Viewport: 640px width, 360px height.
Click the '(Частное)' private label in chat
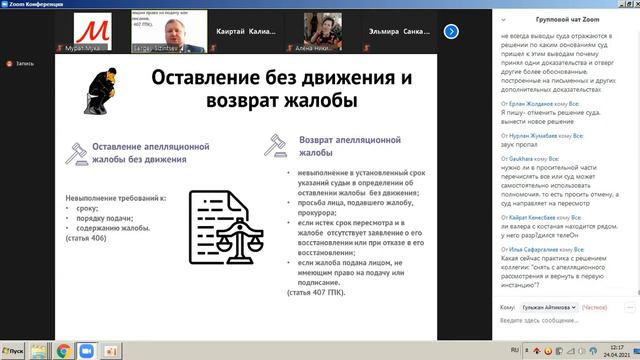594,307
